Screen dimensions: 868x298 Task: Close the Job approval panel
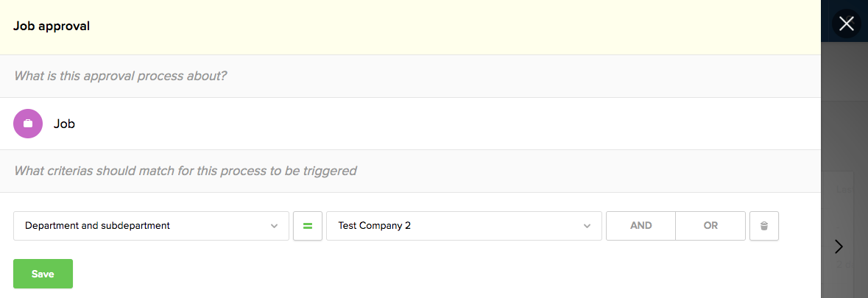(x=846, y=24)
